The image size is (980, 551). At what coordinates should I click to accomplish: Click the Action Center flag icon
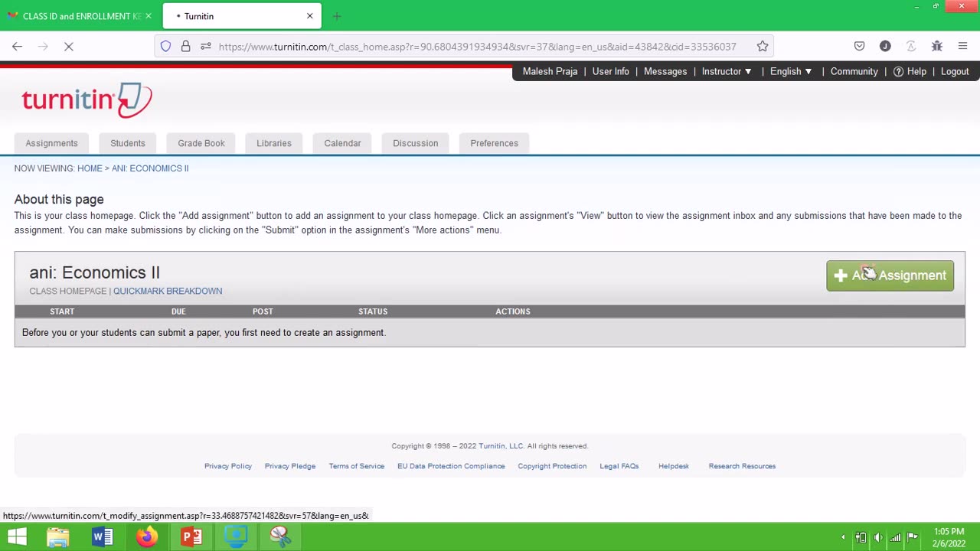tap(912, 537)
